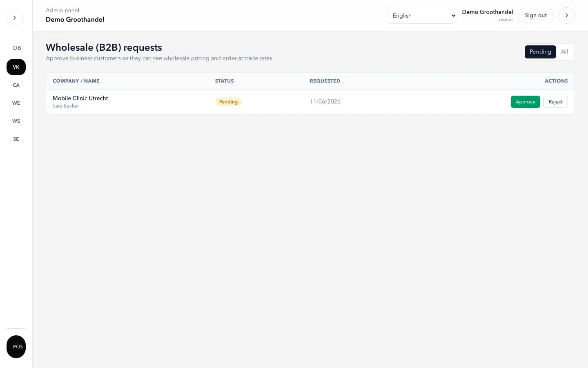Image resolution: width=588 pixels, height=368 pixels.
Task: Click the REQUESTED column header
Action: (x=325, y=81)
